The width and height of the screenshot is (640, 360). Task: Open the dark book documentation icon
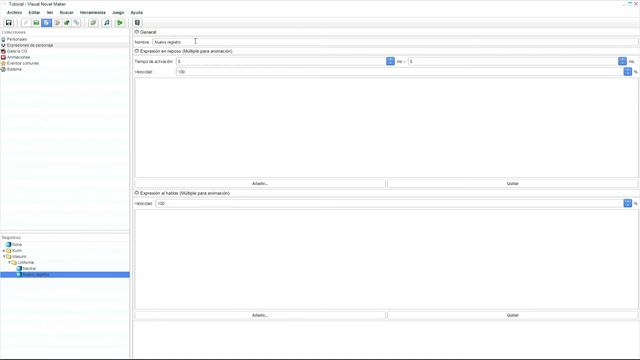(138, 23)
